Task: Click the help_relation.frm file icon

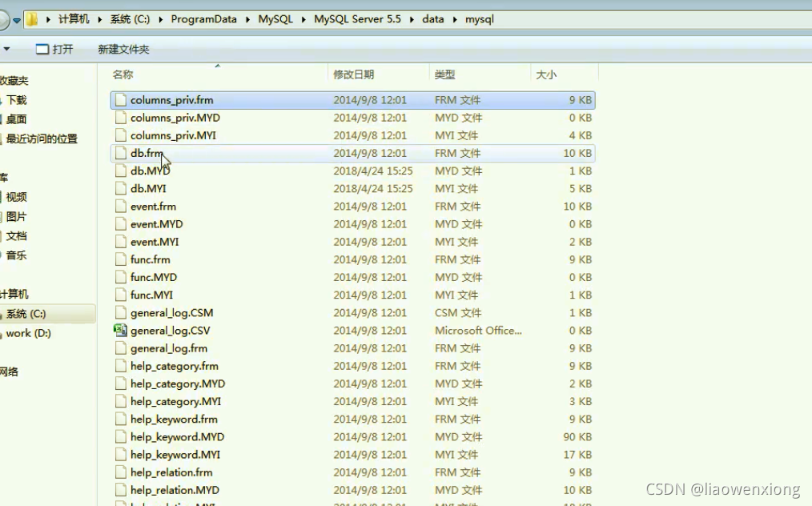Action: (x=121, y=472)
